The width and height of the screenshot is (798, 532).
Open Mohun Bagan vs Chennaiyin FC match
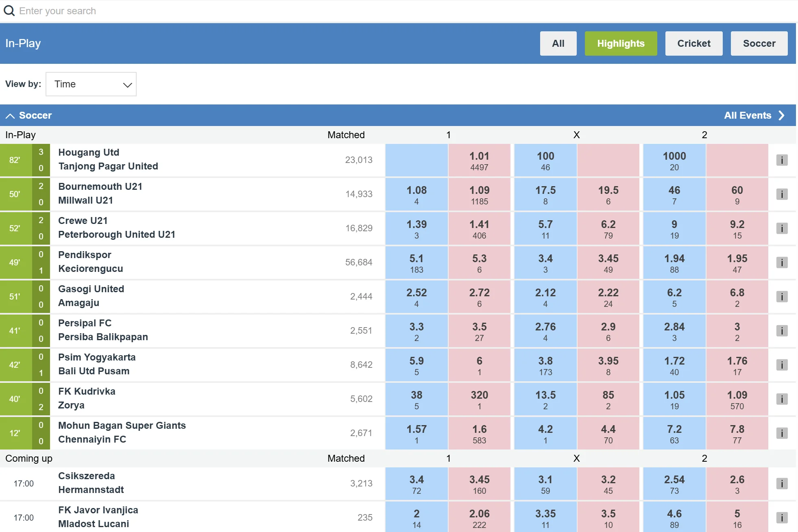[x=122, y=432]
